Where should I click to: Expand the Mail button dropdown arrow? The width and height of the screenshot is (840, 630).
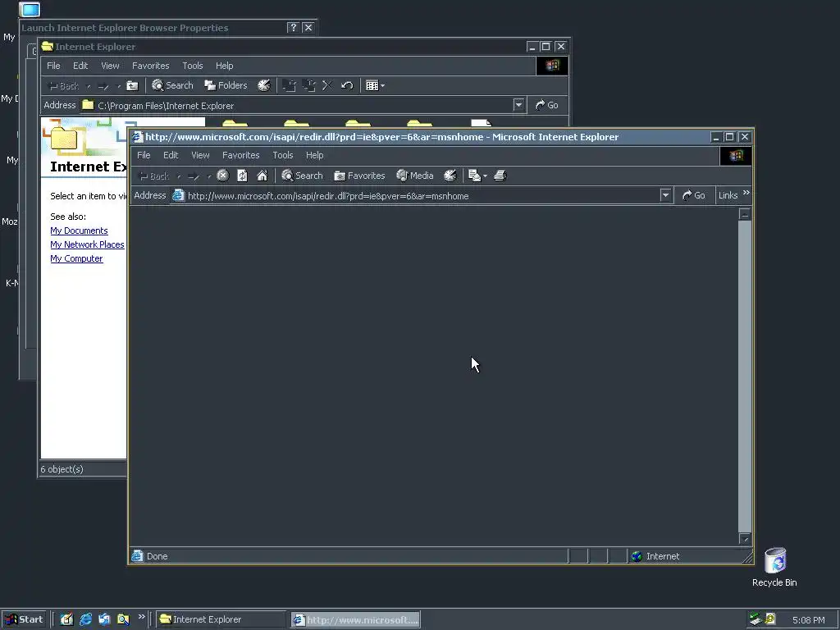(486, 176)
